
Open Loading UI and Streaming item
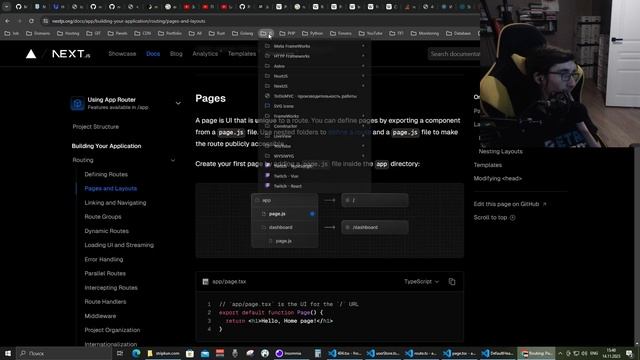coord(119,245)
